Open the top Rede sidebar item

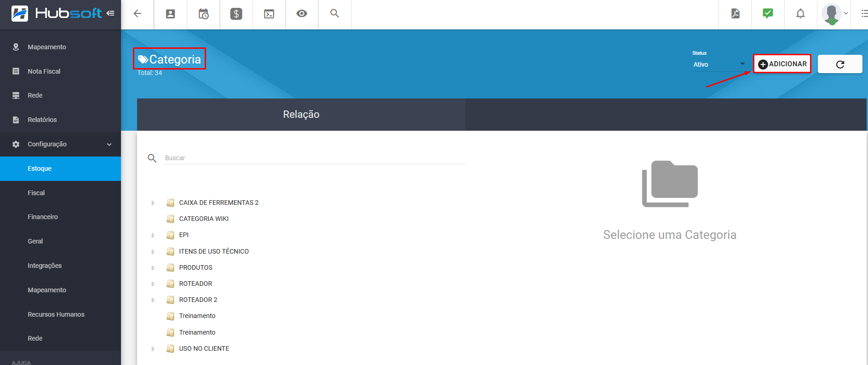60,95
